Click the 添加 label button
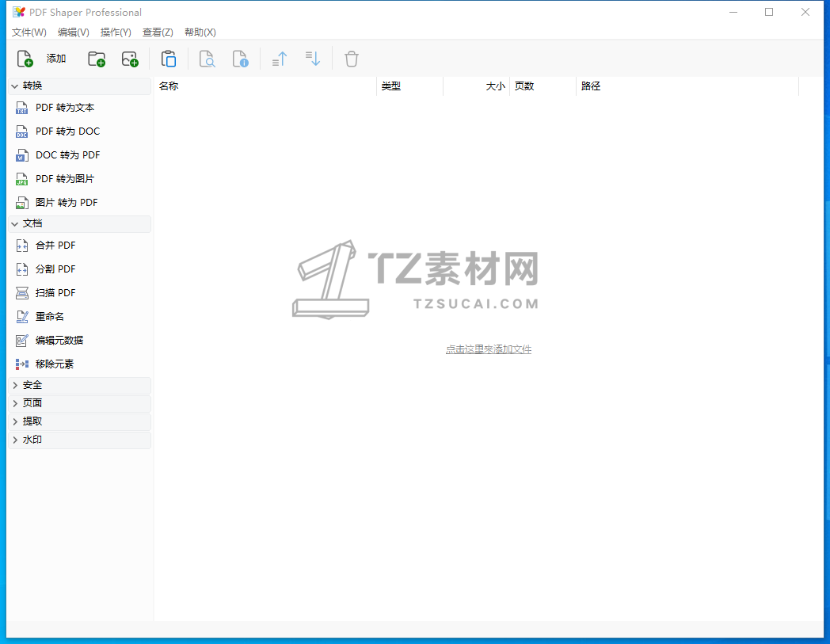The image size is (830, 644). click(x=56, y=59)
